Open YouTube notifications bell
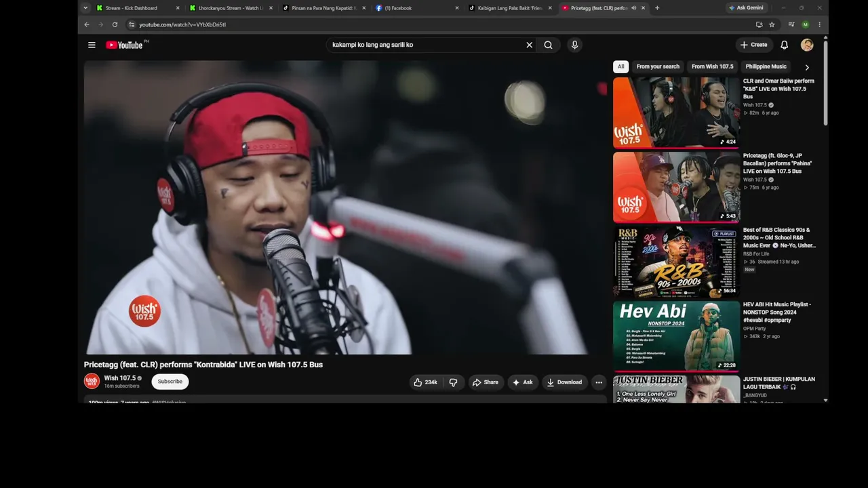The width and height of the screenshot is (868, 488). (784, 45)
